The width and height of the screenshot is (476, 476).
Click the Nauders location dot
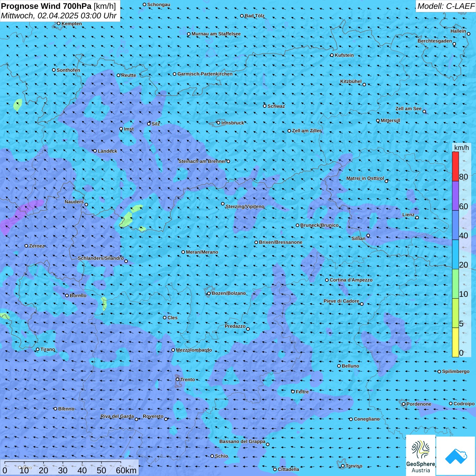click(86, 205)
